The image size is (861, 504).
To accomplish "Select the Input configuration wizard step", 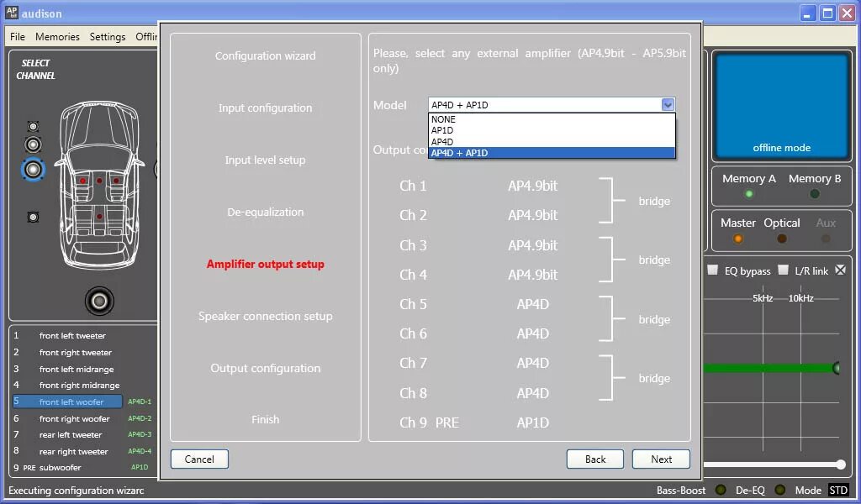I will (265, 108).
